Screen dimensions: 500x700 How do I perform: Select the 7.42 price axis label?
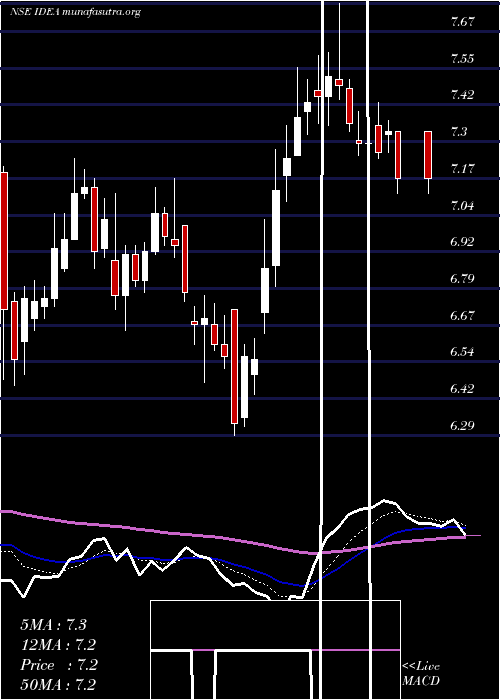click(x=462, y=95)
